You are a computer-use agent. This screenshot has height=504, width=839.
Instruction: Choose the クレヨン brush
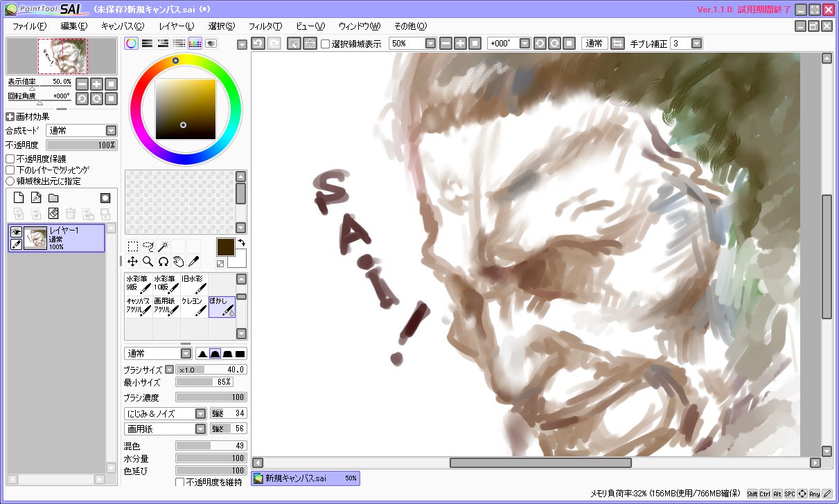coord(194,307)
